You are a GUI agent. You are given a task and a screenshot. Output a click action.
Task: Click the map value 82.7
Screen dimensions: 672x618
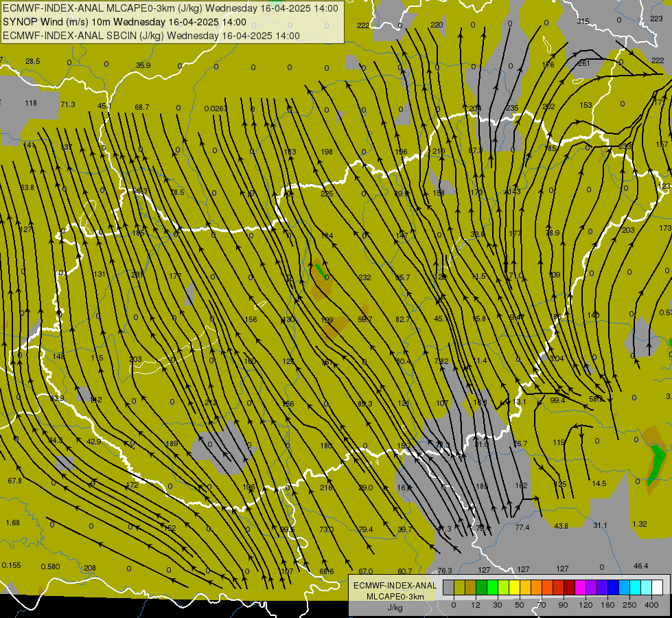403,319
